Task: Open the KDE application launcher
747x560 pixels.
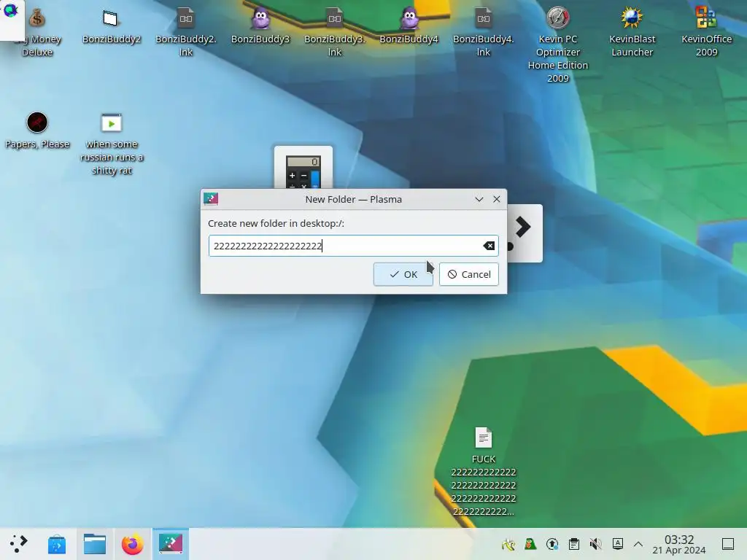Action: (x=18, y=544)
